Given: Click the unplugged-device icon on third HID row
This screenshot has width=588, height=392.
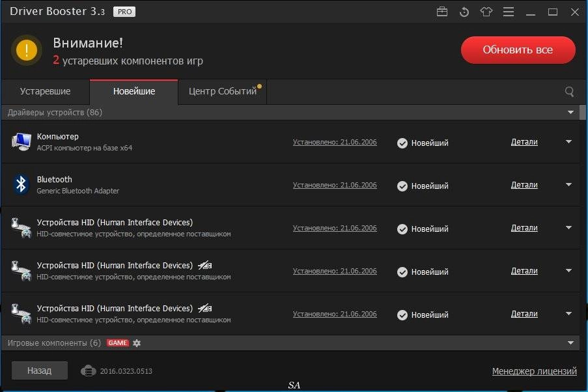Looking at the screenshot, I should [x=204, y=309].
